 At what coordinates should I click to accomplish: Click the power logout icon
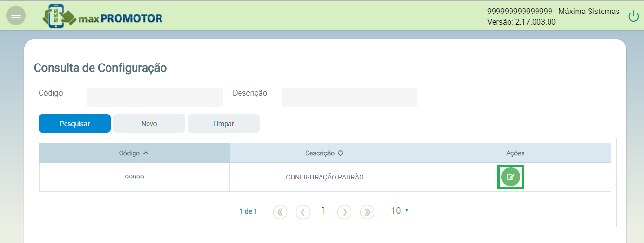633,16
